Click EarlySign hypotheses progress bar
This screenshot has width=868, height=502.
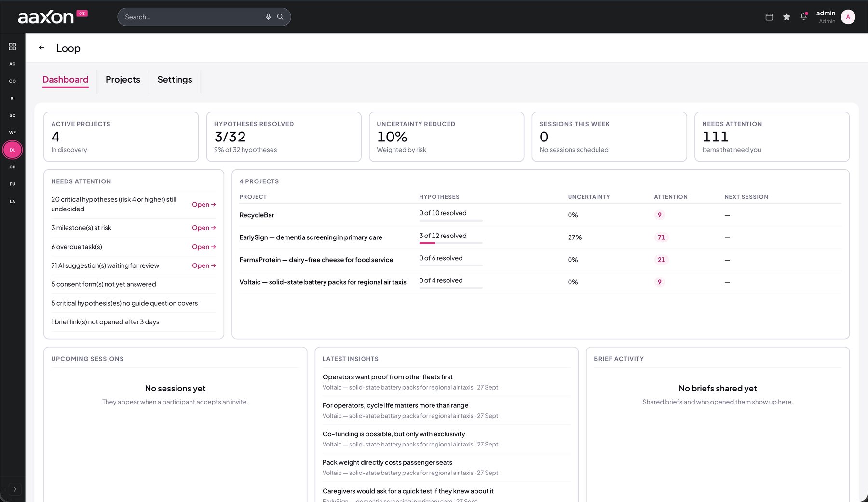point(451,243)
